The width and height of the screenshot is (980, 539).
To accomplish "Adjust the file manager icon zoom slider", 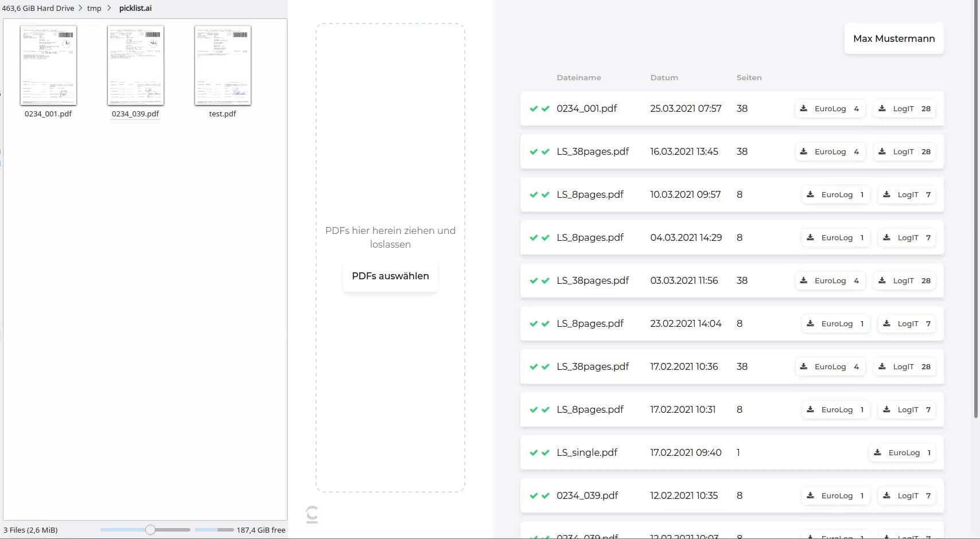I will pyautogui.click(x=150, y=530).
